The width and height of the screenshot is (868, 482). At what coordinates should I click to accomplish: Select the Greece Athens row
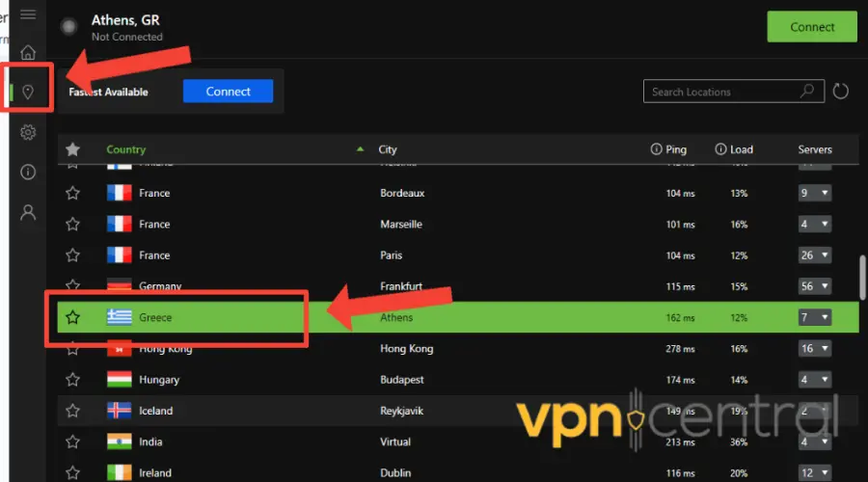[458, 317]
